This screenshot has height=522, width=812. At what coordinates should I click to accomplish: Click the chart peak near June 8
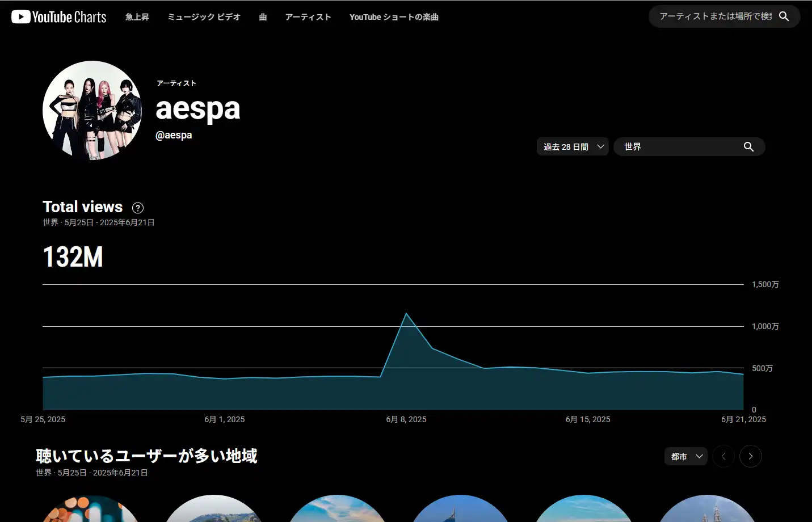click(406, 314)
